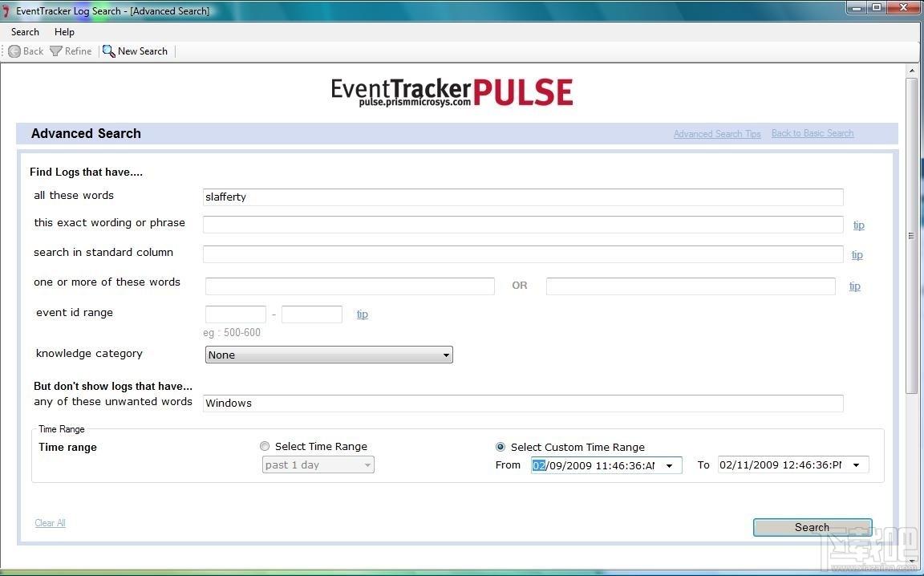Image resolution: width=924 pixels, height=576 pixels.
Task: Click the Clear All link
Action: [x=50, y=523]
